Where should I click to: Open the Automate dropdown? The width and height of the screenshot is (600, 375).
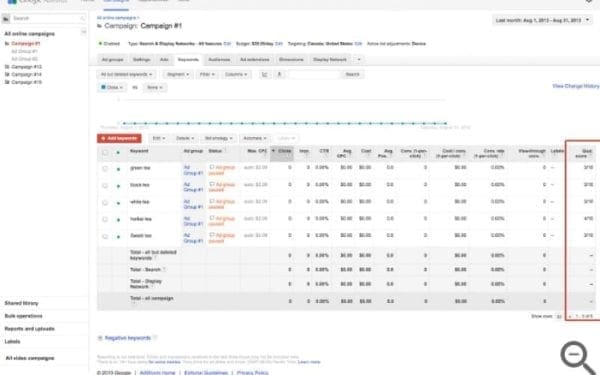click(x=255, y=138)
